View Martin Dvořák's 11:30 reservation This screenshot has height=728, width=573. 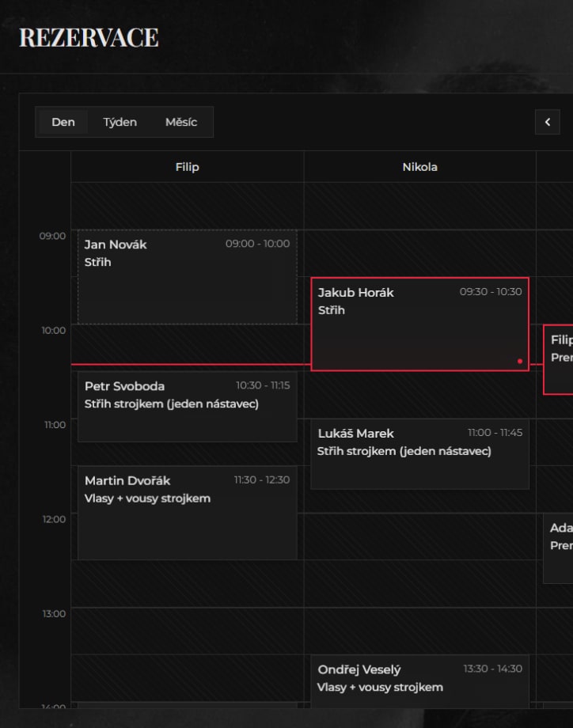point(187,513)
